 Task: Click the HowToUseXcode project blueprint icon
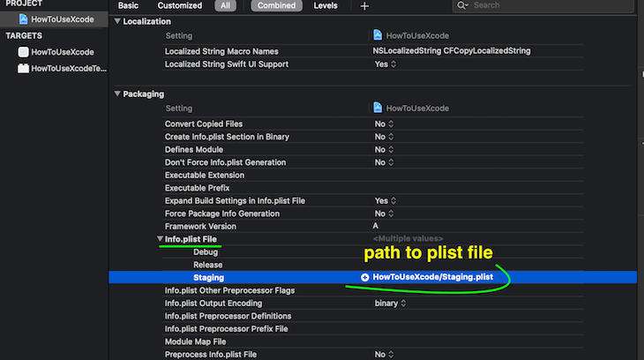(x=24, y=19)
